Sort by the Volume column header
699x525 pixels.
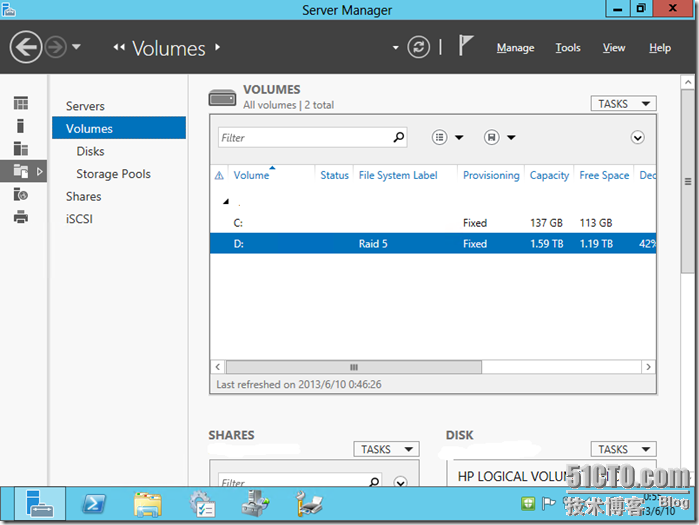pos(251,175)
